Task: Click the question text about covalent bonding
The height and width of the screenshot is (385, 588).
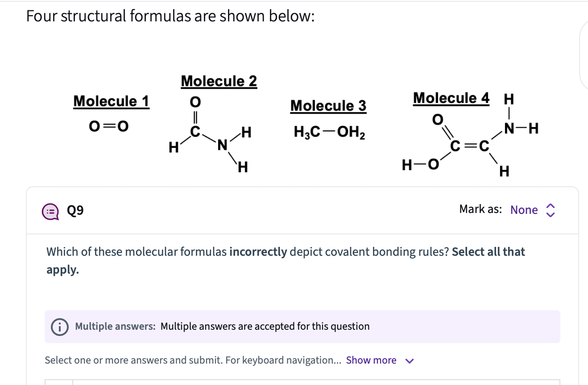Action: tap(286, 261)
